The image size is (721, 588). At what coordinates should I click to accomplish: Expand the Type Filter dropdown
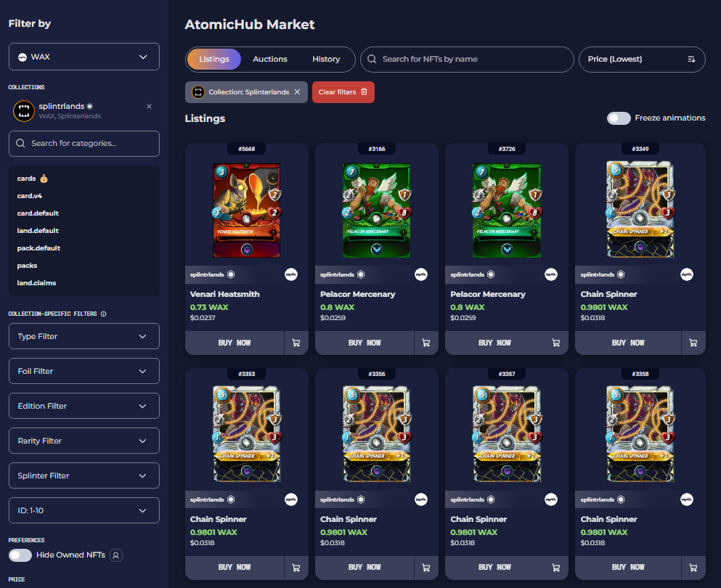pos(84,337)
